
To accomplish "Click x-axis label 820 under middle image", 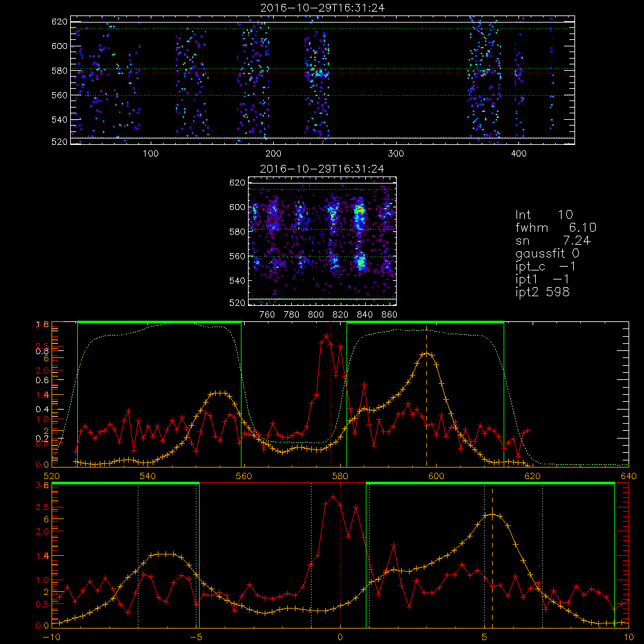I will 341,315.
